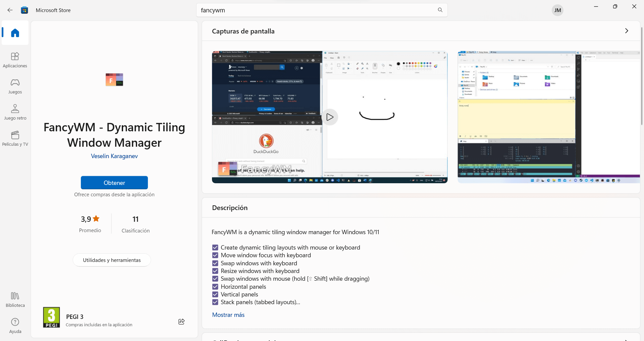Go back with the back arrow
Viewport: 644px width, 341px height.
coord(10,10)
